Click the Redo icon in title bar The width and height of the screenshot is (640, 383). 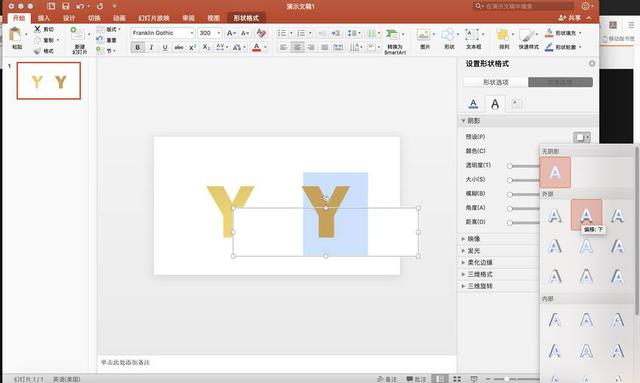(x=100, y=6)
